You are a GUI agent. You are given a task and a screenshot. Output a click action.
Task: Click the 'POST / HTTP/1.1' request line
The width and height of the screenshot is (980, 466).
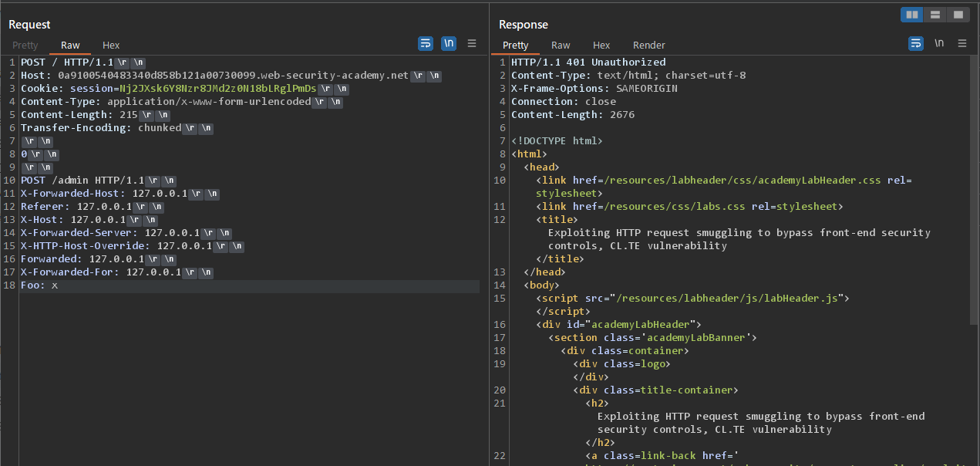click(83, 62)
